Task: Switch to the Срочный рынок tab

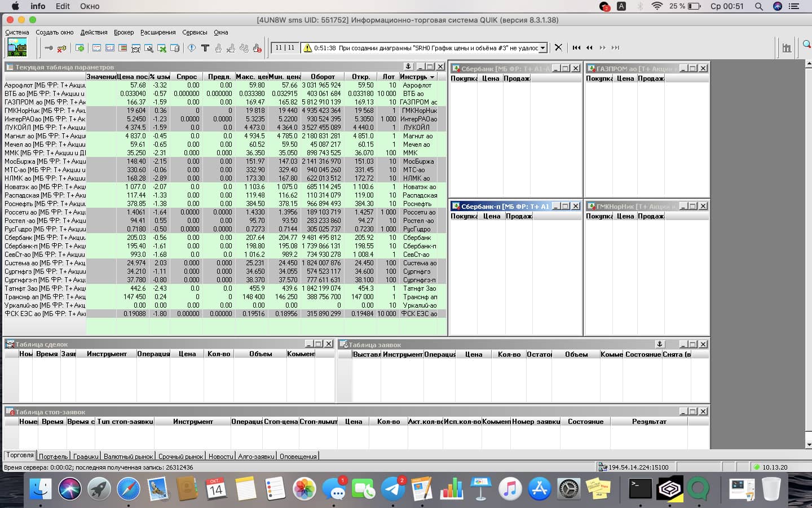Action: (x=181, y=456)
